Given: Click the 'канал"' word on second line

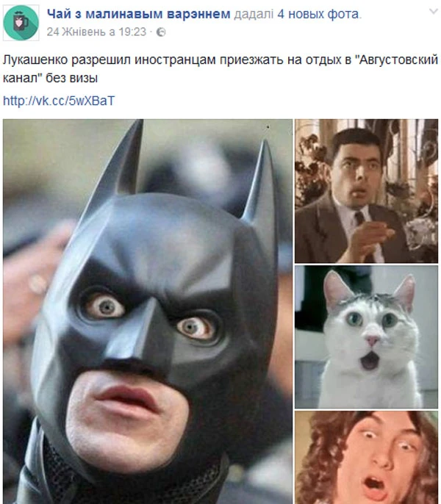Looking at the screenshot, I should tap(23, 78).
